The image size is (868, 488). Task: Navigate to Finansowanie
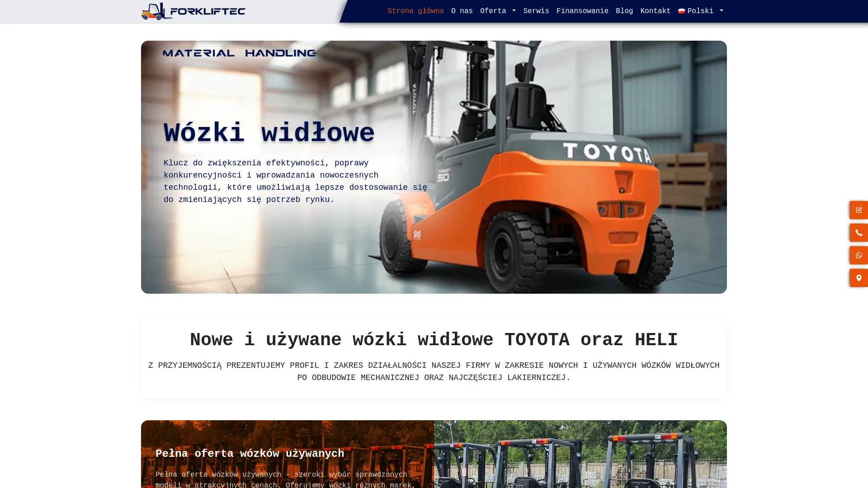[x=582, y=11]
